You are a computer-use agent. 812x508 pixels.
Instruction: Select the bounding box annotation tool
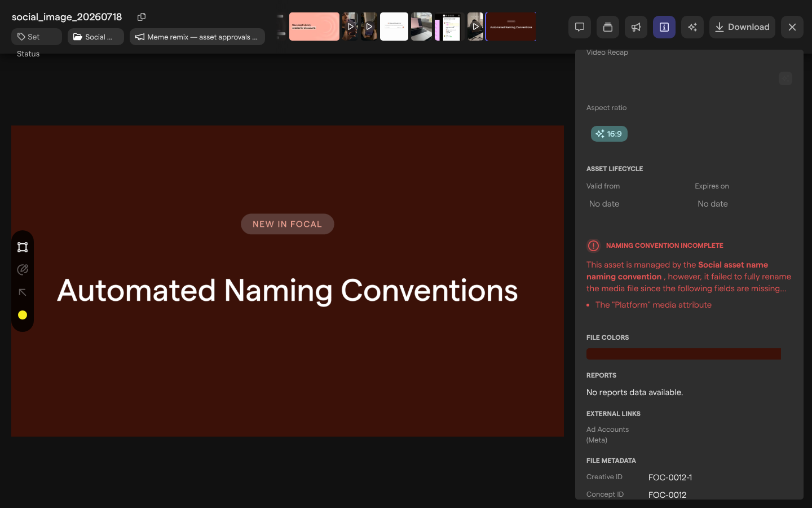pos(23,247)
